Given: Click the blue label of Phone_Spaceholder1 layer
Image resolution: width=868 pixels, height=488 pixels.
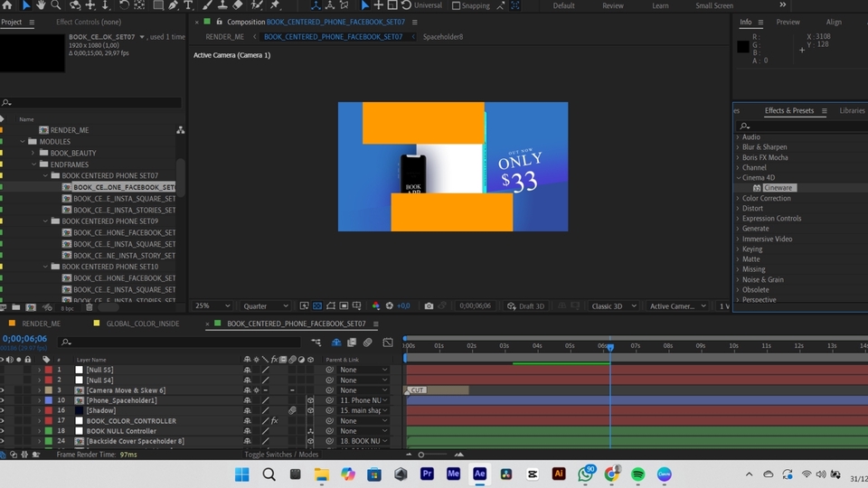Looking at the screenshot, I should click(49, 400).
